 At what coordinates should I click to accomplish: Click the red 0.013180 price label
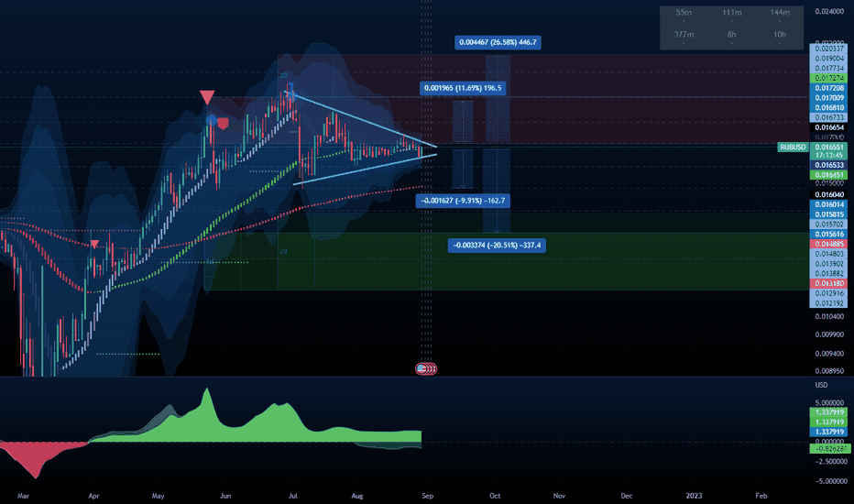pyautogui.click(x=829, y=283)
